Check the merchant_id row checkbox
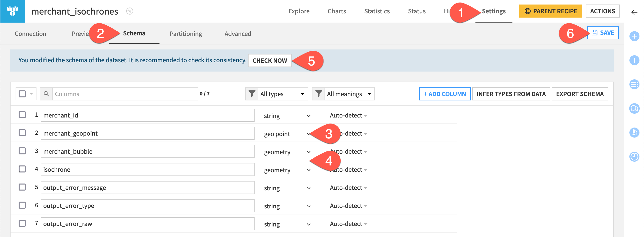 [23, 115]
